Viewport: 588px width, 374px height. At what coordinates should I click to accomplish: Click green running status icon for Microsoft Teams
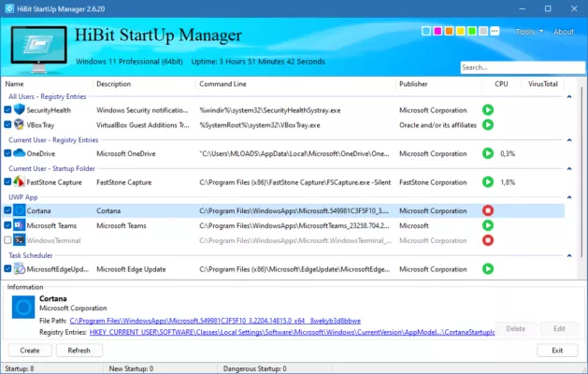coord(488,225)
